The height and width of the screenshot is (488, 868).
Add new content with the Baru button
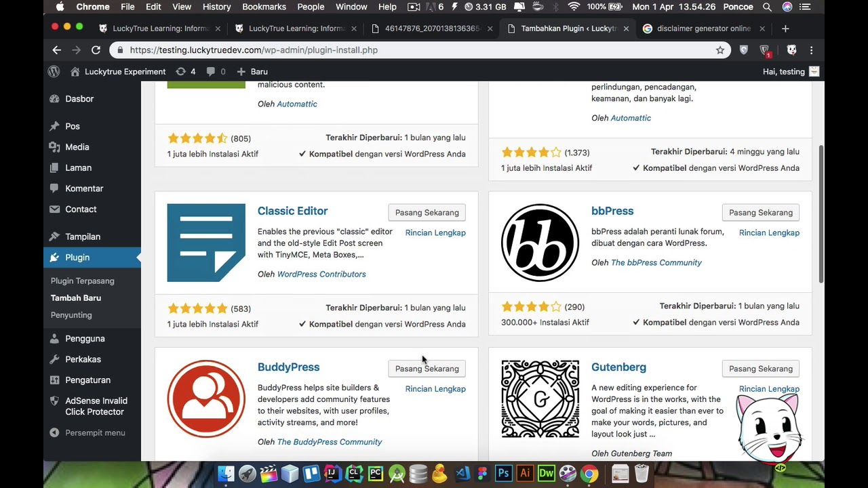click(x=252, y=71)
